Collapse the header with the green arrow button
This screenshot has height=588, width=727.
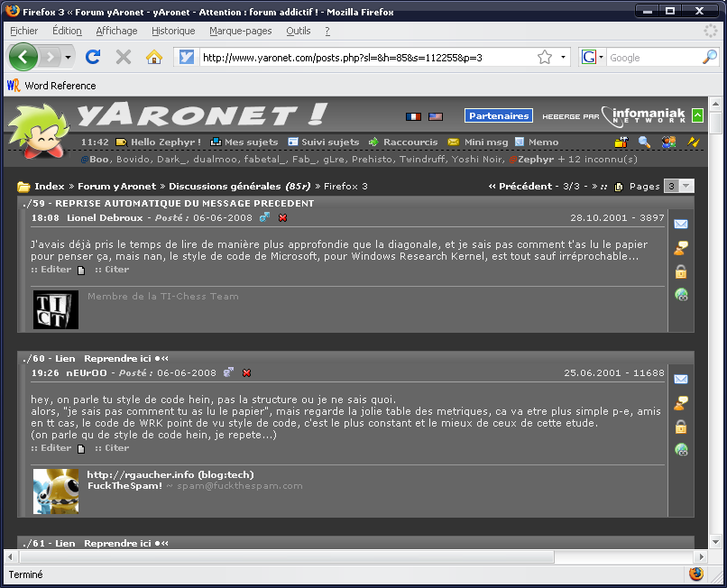click(697, 115)
